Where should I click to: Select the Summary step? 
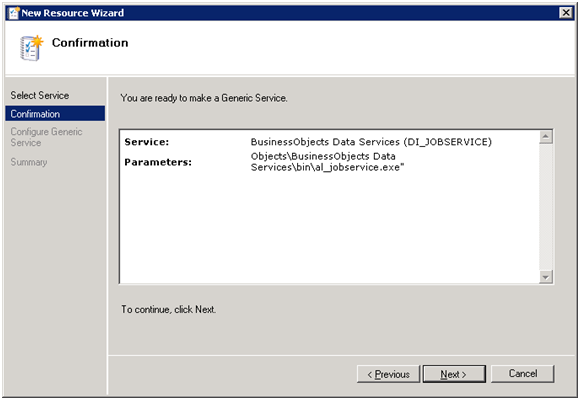pyautogui.click(x=29, y=162)
